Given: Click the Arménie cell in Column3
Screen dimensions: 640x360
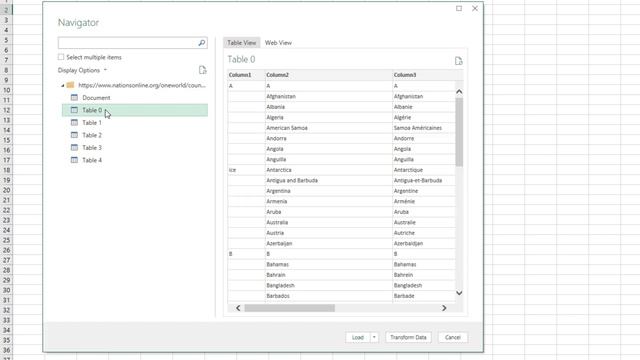Looking at the screenshot, I should pos(424,201).
